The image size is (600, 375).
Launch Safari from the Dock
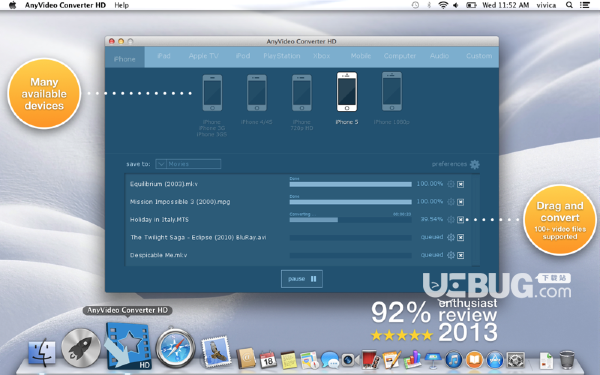[x=175, y=347]
